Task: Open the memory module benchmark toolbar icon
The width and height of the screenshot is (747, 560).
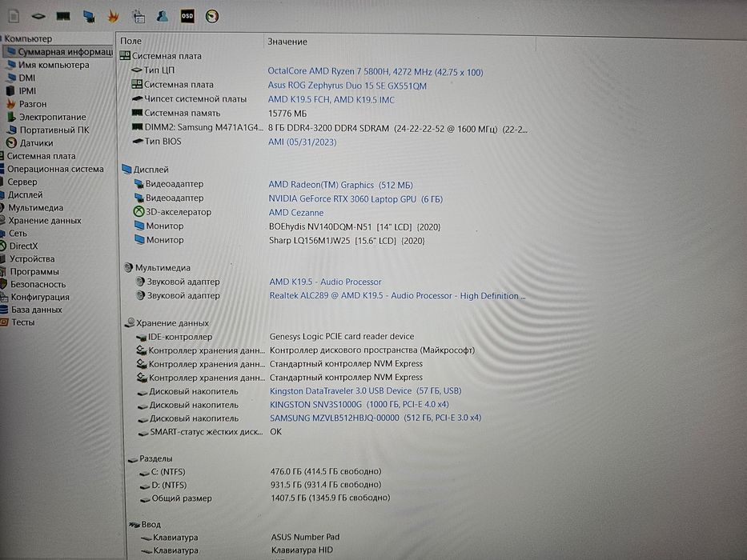Action: coord(63,17)
